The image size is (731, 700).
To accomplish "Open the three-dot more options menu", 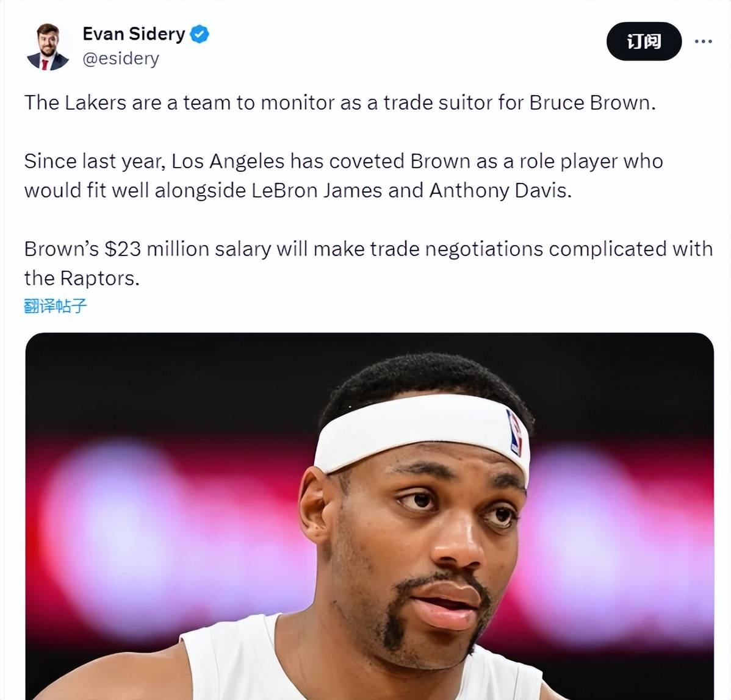I will click(x=703, y=41).
